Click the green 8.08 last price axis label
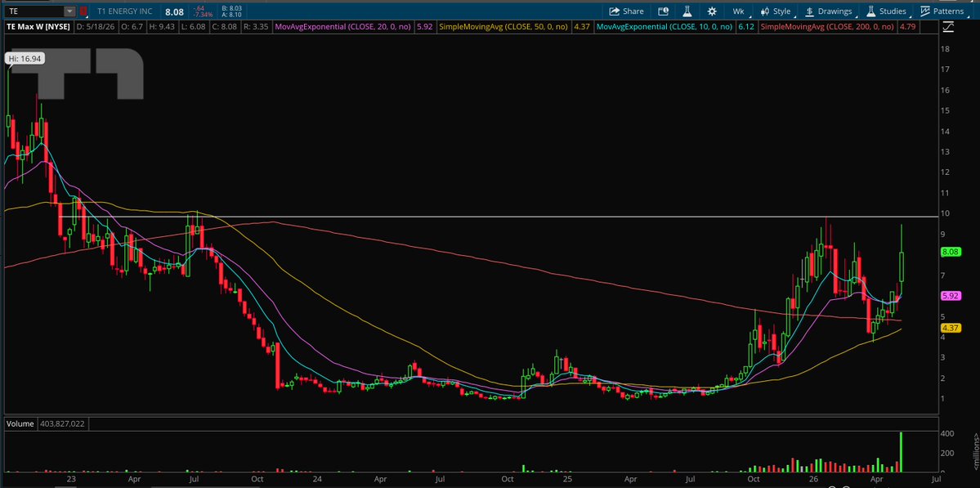 [950, 253]
